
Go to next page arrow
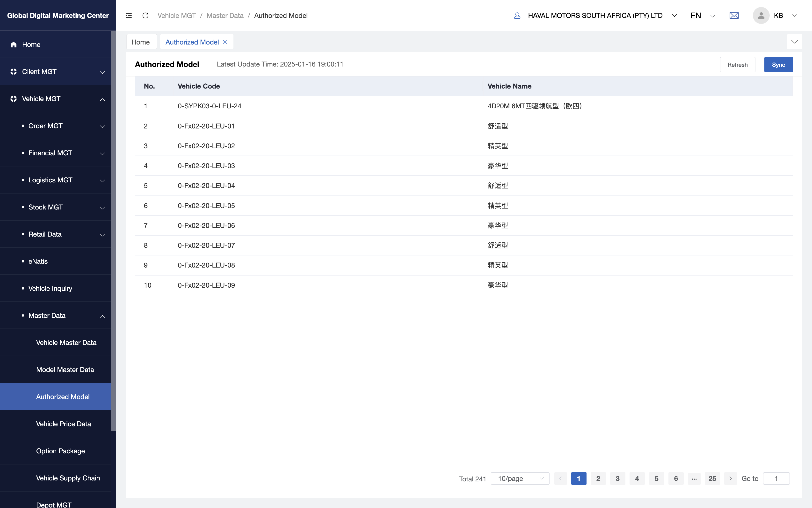(731, 478)
